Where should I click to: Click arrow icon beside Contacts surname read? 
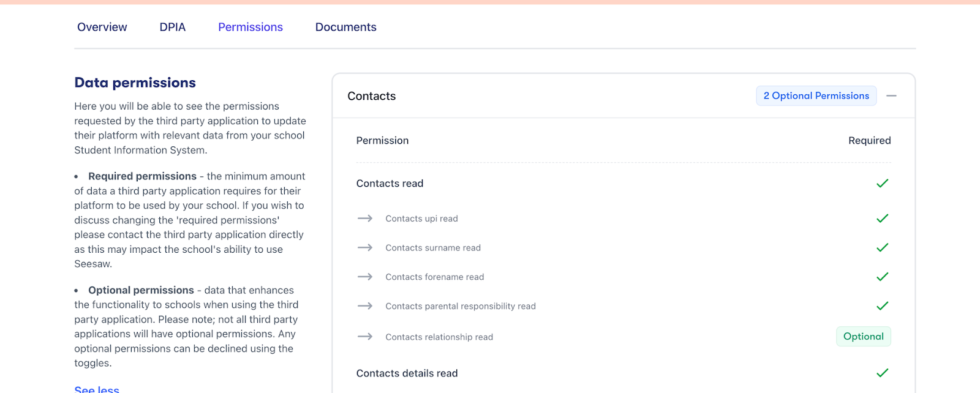tap(365, 248)
